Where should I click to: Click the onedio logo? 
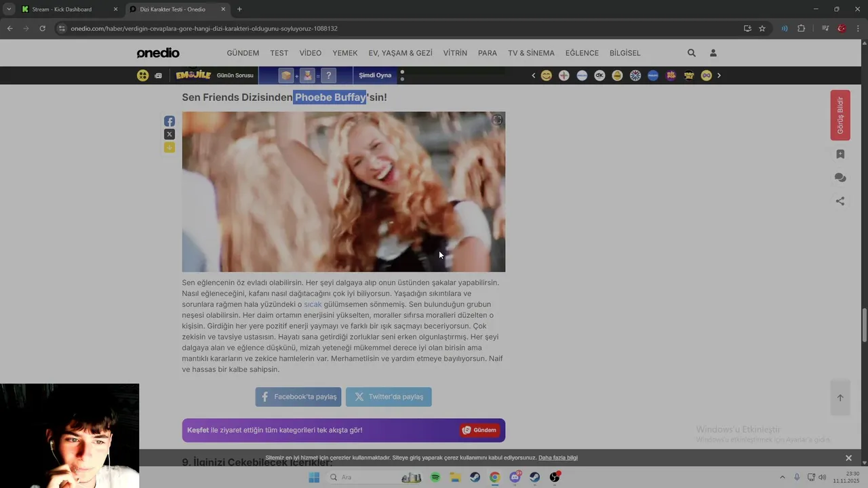coord(158,53)
